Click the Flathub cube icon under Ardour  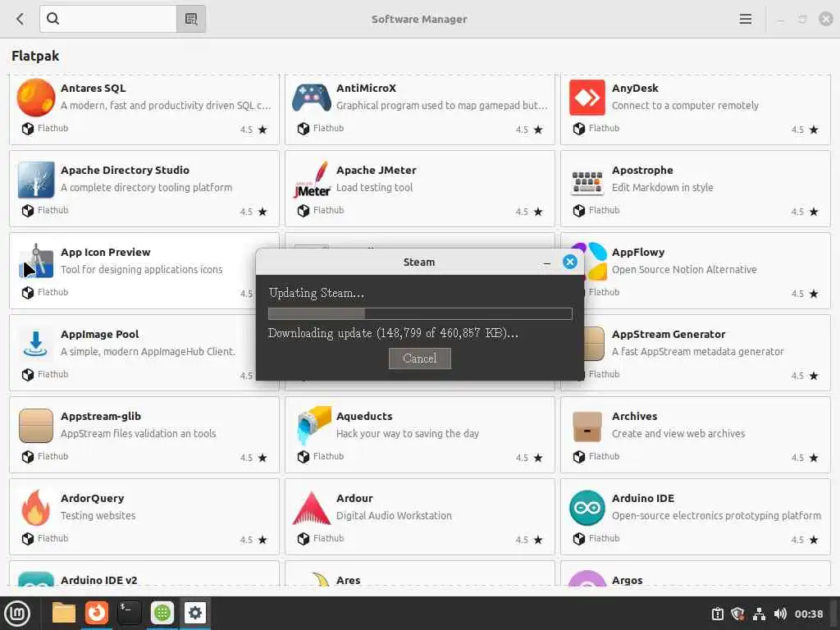tap(304, 538)
